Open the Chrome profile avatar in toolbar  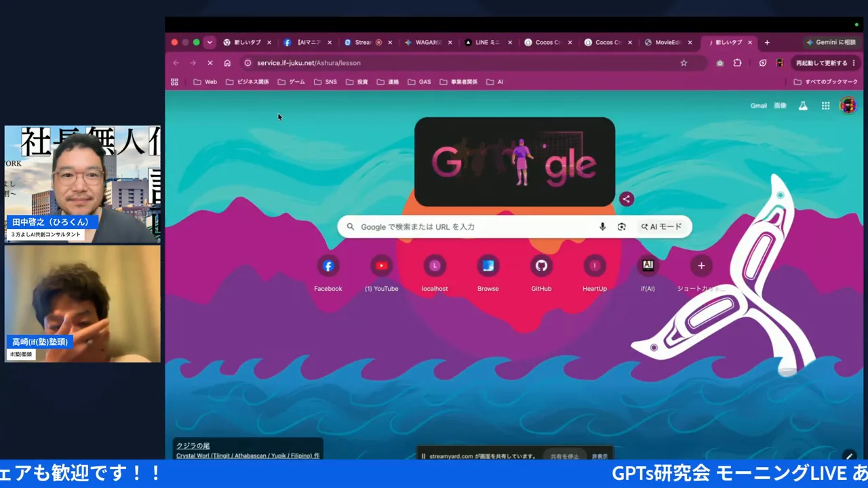pos(780,63)
